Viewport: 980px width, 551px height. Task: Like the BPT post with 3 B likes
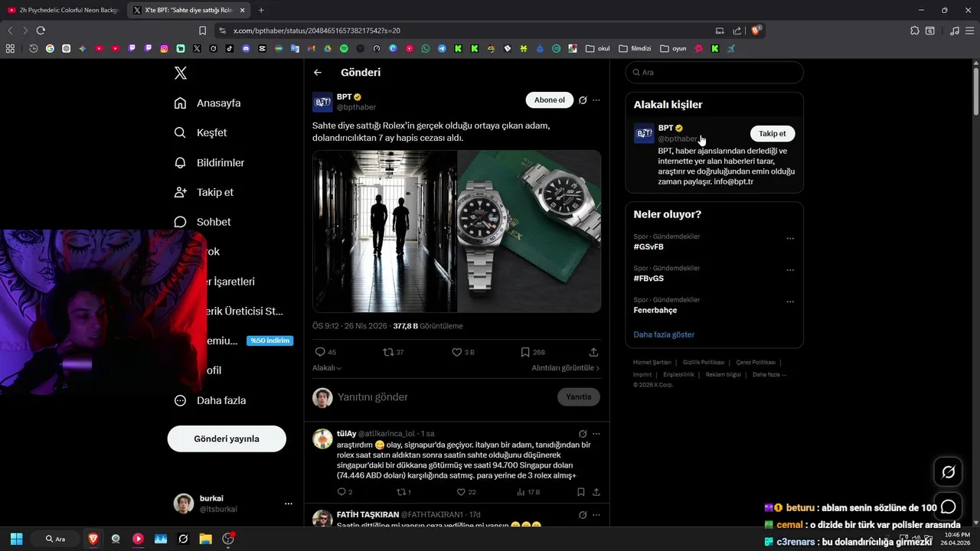coord(463,352)
